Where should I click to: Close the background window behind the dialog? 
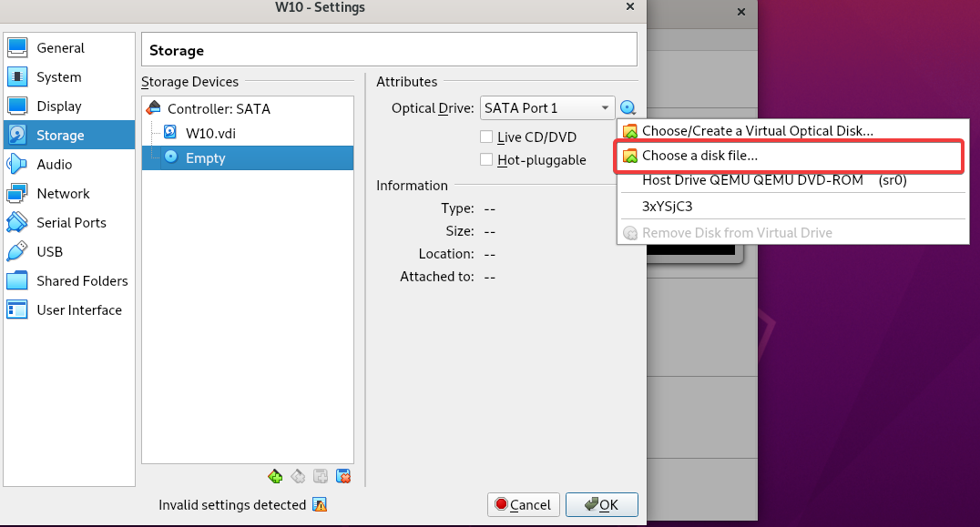point(741,12)
